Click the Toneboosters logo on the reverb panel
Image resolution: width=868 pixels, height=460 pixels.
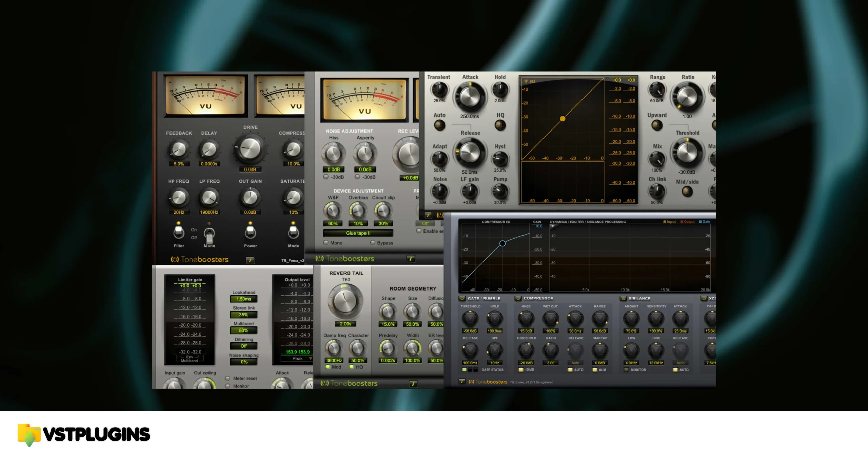[x=349, y=383]
